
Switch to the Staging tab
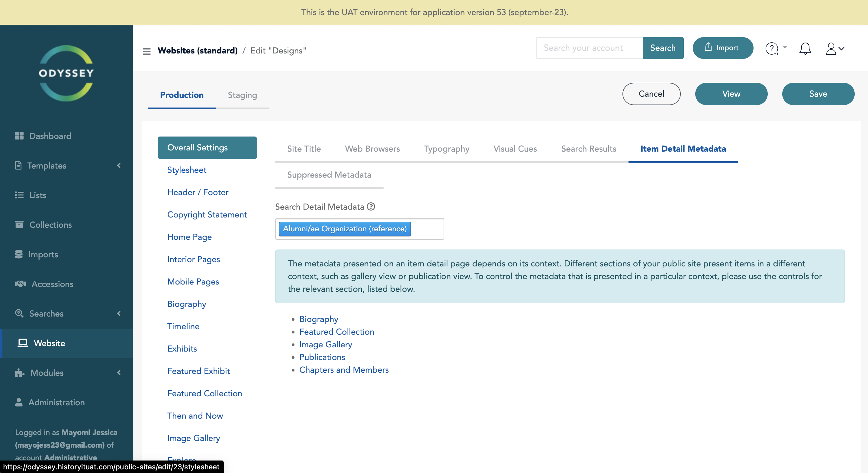tap(242, 95)
